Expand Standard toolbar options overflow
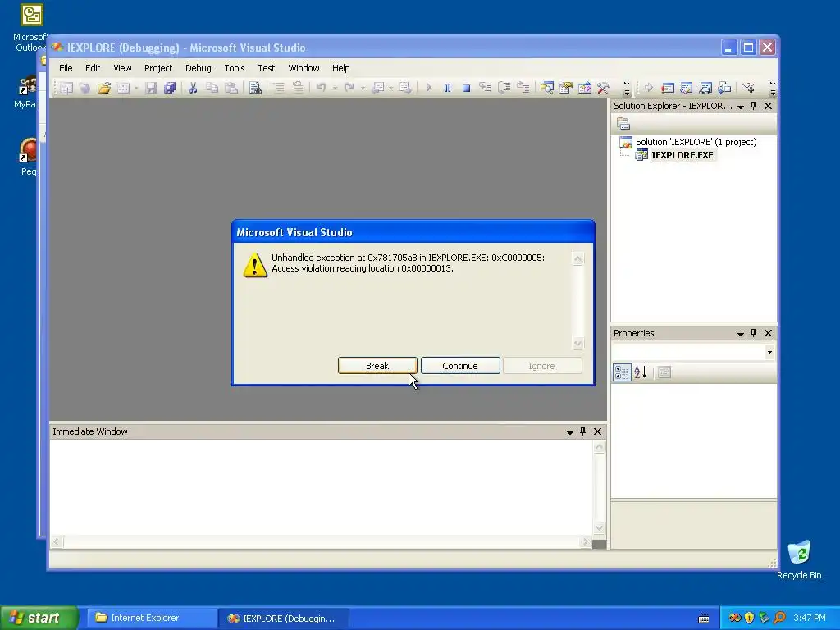The width and height of the screenshot is (840, 630). pos(626,88)
